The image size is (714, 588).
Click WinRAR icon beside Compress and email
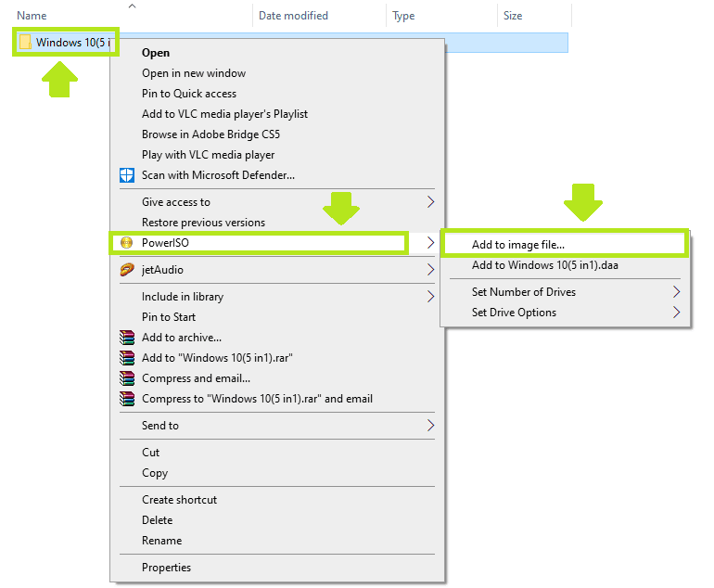(127, 378)
